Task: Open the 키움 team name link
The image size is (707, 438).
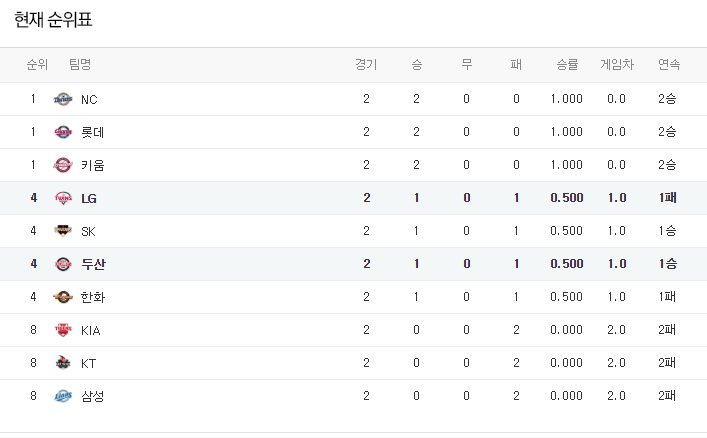Action: click(x=92, y=165)
